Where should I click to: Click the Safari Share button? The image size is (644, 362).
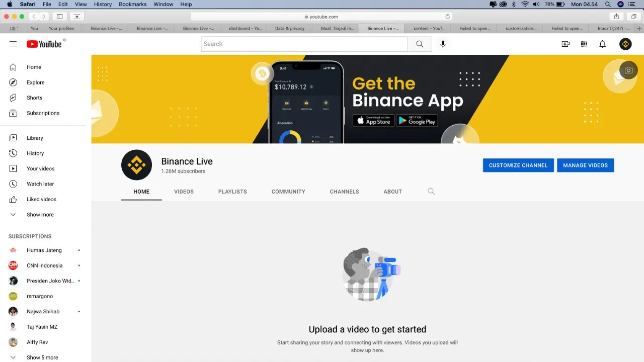(x=616, y=17)
